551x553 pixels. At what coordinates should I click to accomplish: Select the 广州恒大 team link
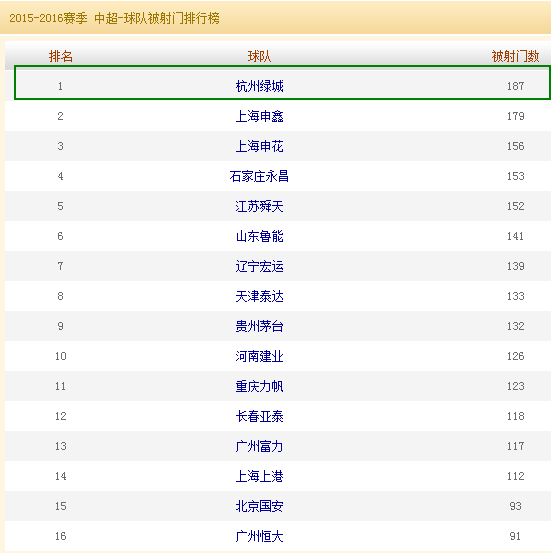(x=259, y=536)
